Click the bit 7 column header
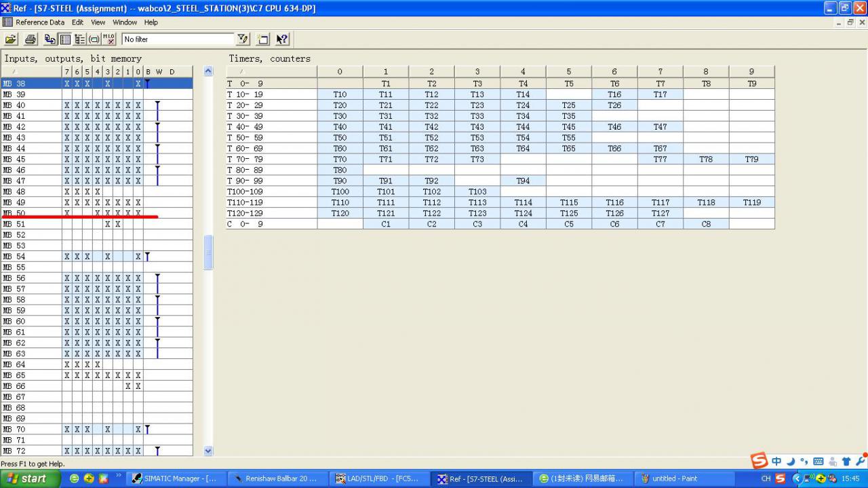868x488 pixels. [x=67, y=72]
